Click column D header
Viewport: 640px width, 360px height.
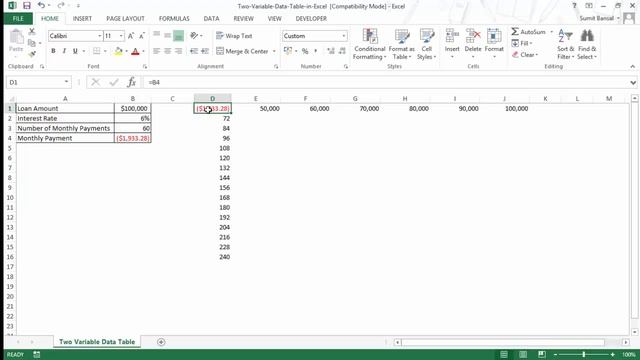click(212, 98)
